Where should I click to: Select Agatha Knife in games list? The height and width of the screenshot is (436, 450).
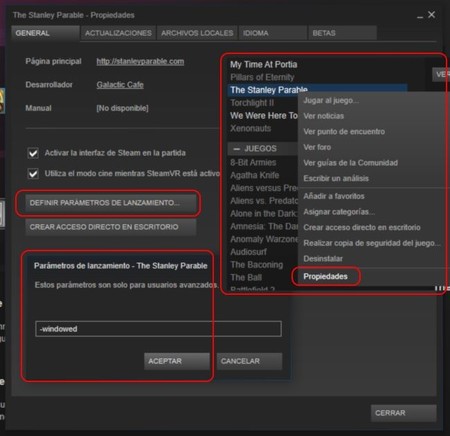pyautogui.click(x=254, y=175)
